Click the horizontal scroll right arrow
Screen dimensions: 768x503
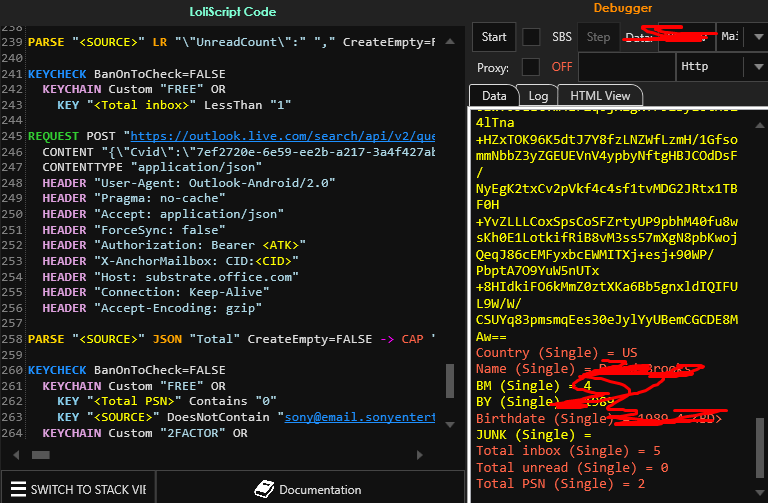(x=419, y=455)
